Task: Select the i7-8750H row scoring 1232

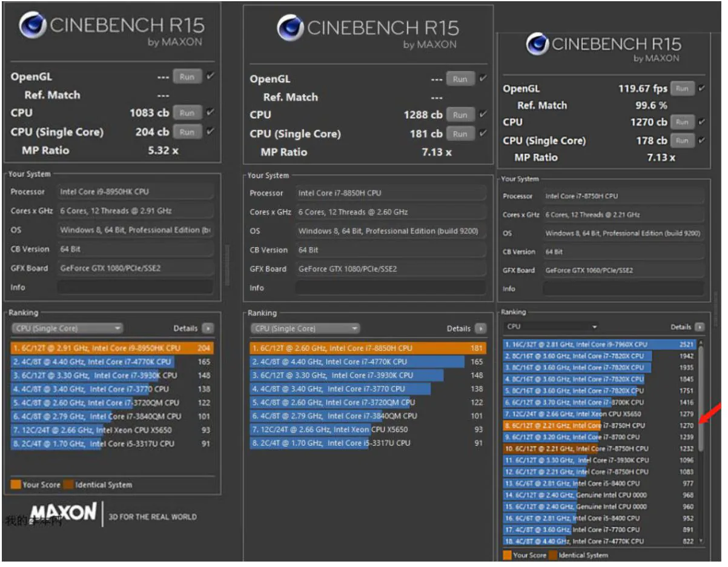Action: pos(600,449)
